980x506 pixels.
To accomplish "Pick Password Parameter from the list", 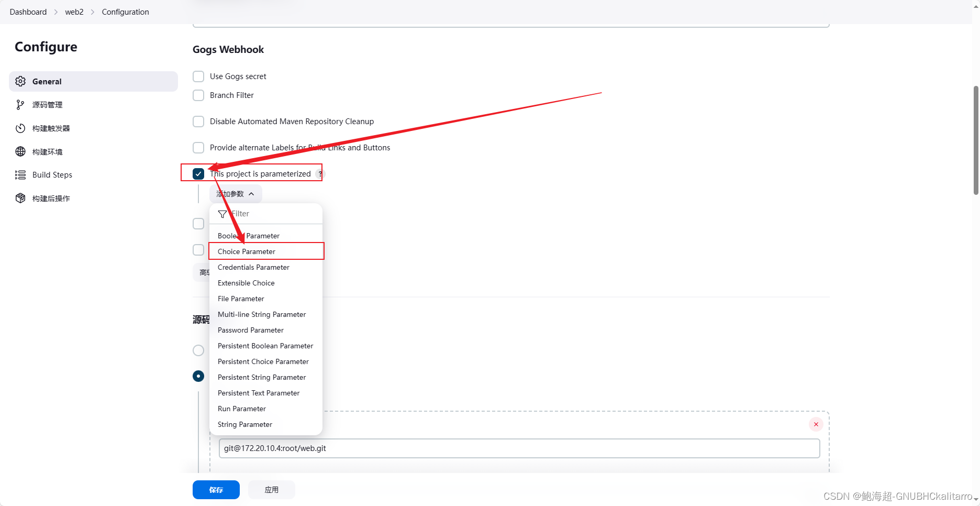I will coord(266,330).
